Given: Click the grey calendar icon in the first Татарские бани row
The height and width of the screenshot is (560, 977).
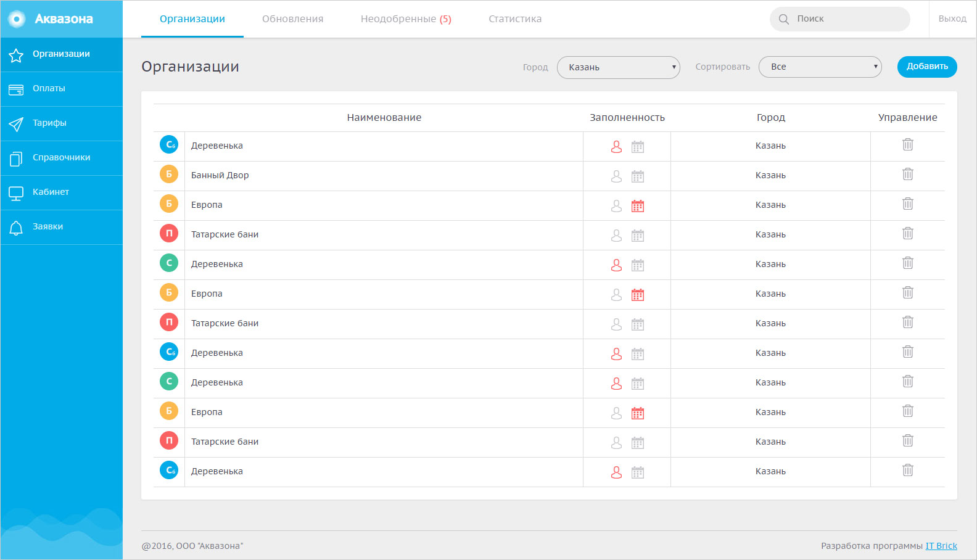Looking at the screenshot, I should (638, 236).
